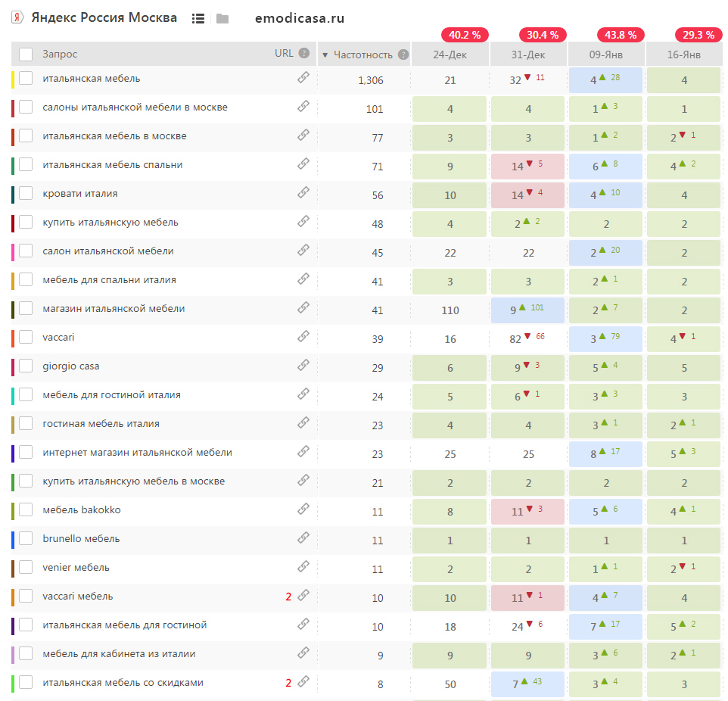This screenshot has height=701, width=728.
Task: Click 24-Дек position 50 for итальянская мебель со скидками
Action: tap(450, 684)
